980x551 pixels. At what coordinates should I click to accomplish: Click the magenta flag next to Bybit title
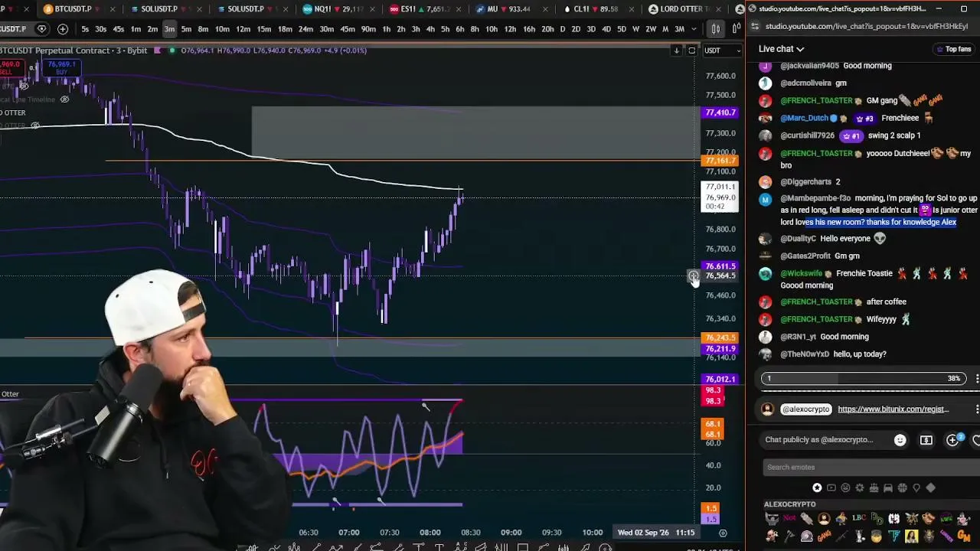point(157,51)
